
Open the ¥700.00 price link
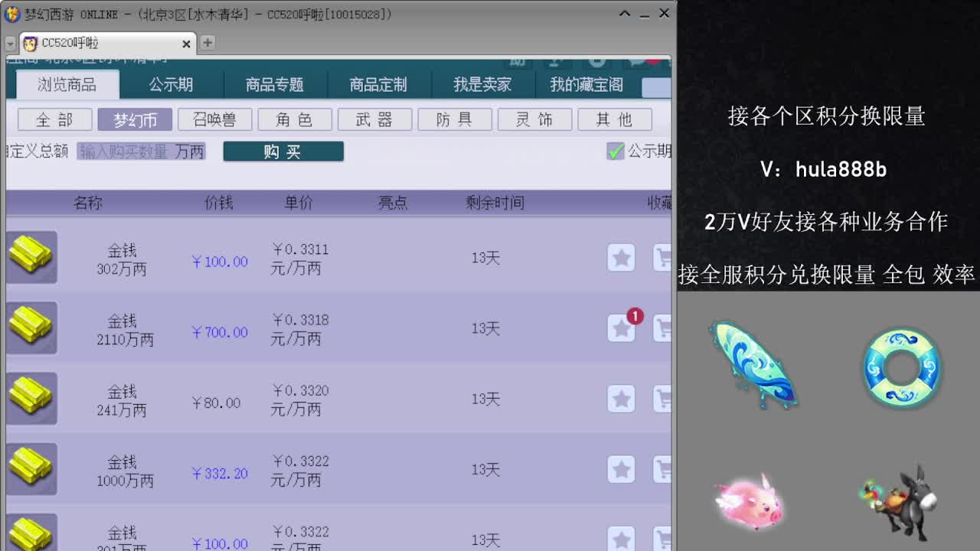tap(219, 332)
